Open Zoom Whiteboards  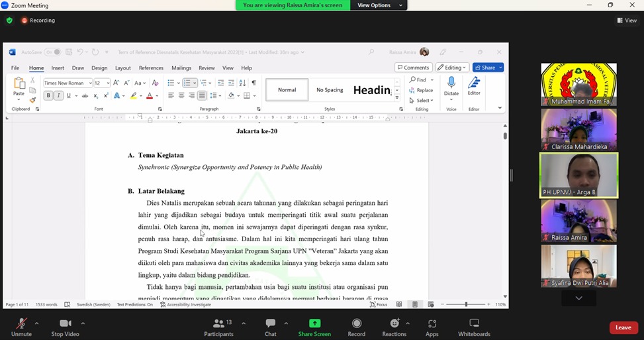[474, 324]
